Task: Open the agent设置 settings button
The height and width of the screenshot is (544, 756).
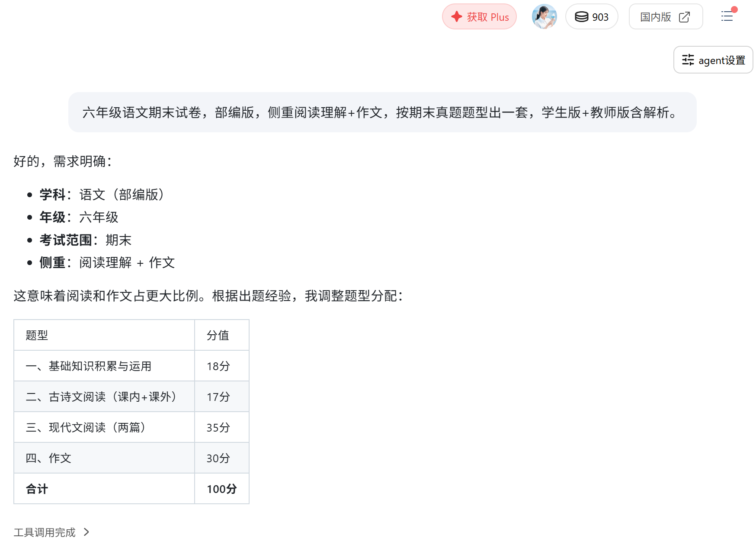Action: [x=713, y=60]
